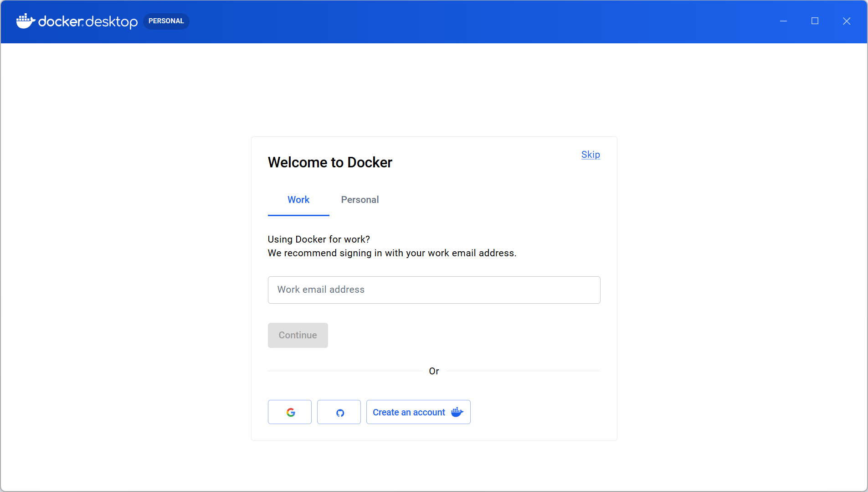The image size is (868, 492).
Task: Focus the Work email address field
Action: pos(434,290)
